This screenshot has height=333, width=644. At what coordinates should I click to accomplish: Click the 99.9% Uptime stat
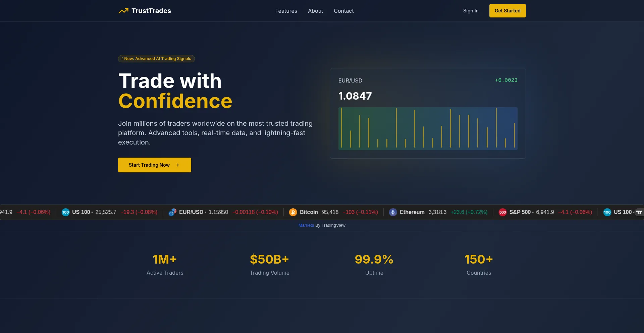coord(374,264)
